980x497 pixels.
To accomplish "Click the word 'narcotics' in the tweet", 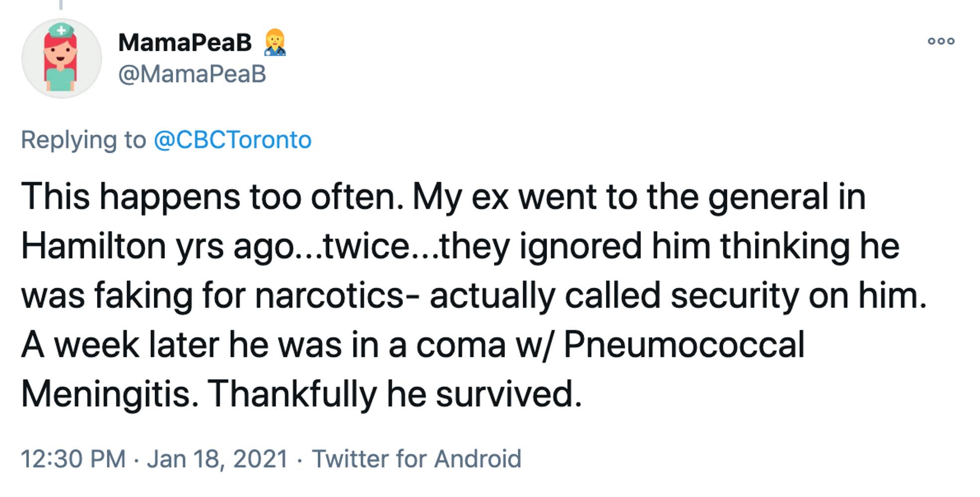I will [329, 295].
